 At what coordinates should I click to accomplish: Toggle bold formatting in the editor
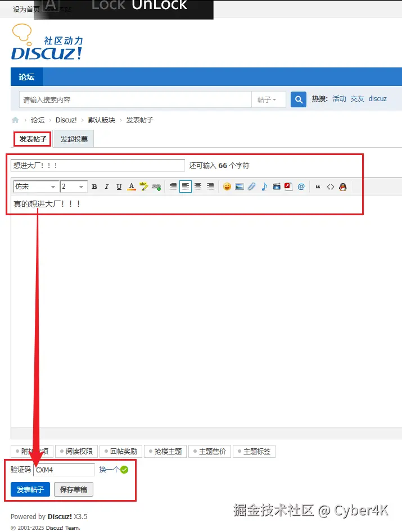[94, 187]
